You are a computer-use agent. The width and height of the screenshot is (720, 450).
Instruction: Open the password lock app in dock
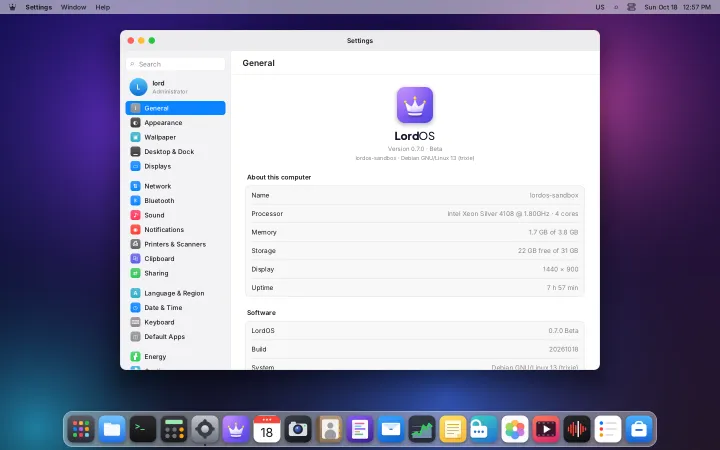click(x=484, y=429)
